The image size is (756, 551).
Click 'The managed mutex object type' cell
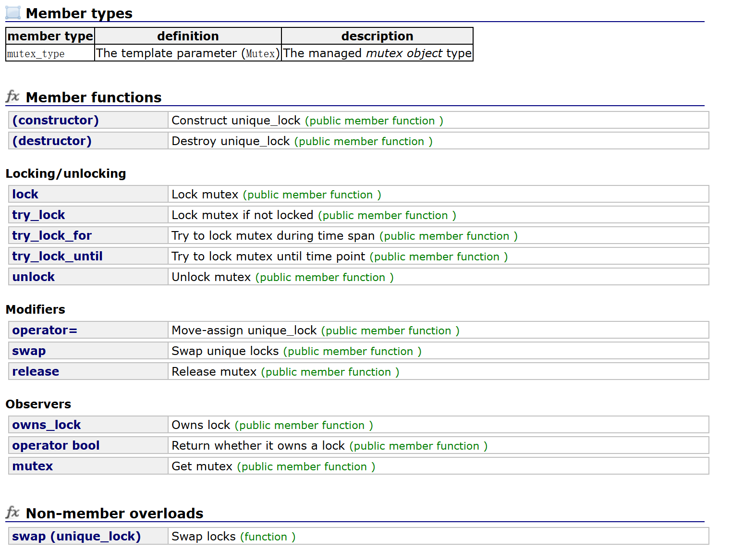click(377, 53)
